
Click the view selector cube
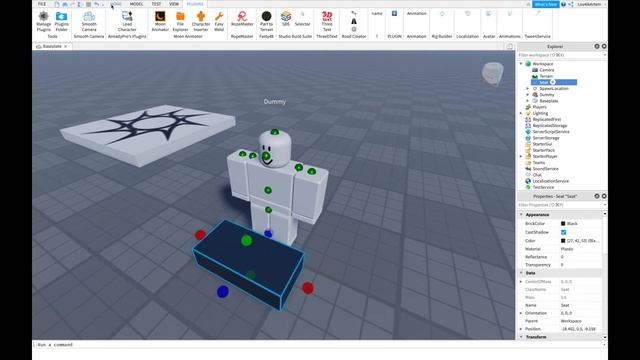tap(492, 73)
